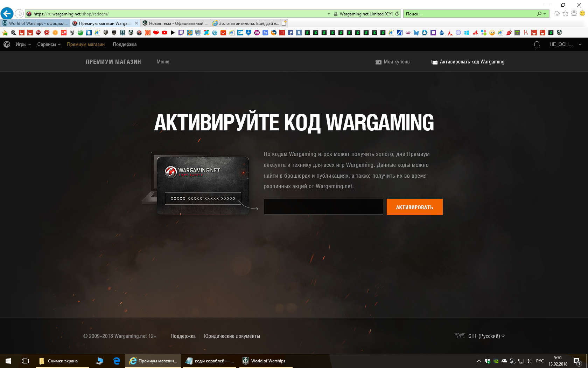Expand the Игры dropdown menu

[23, 45]
